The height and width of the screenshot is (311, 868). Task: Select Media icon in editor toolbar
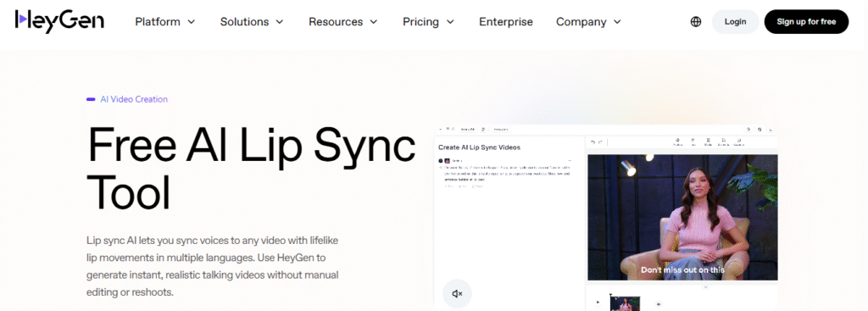[708, 142]
